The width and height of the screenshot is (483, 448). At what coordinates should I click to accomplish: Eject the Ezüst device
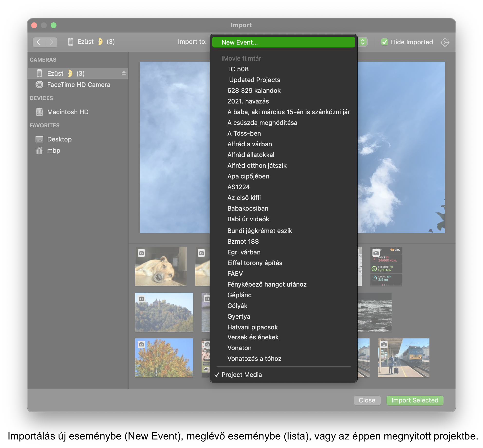(124, 73)
